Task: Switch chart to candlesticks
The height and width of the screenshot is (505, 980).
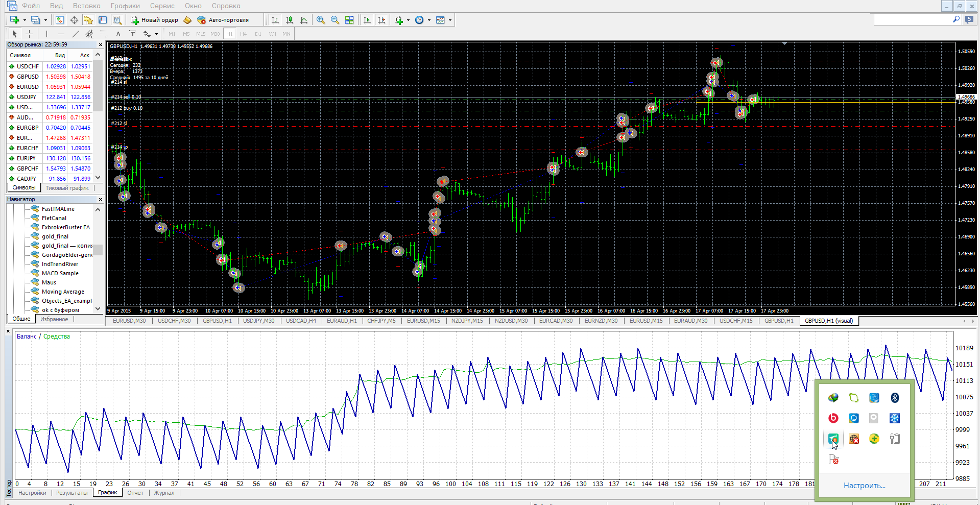Action: pos(290,20)
